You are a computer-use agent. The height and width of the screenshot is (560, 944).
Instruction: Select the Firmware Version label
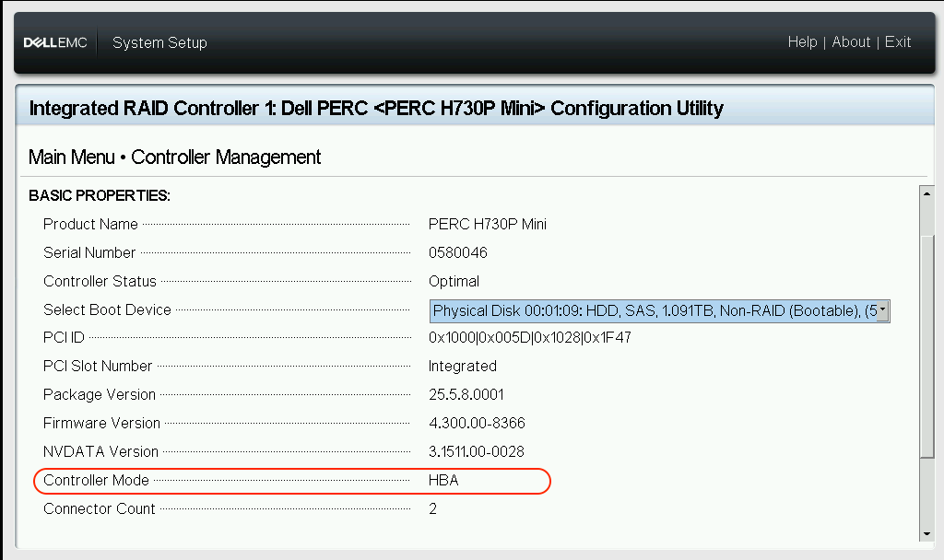click(101, 423)
